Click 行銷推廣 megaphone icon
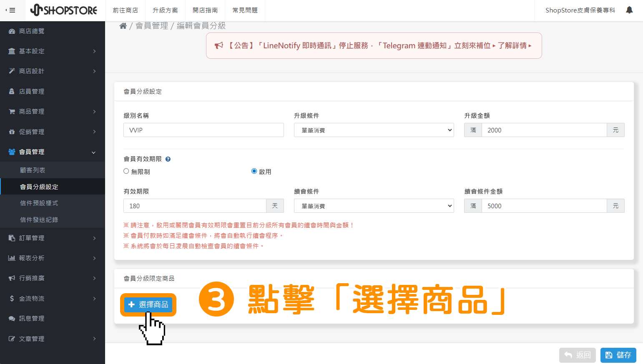 pyautogui.click(x=12, y=278)
